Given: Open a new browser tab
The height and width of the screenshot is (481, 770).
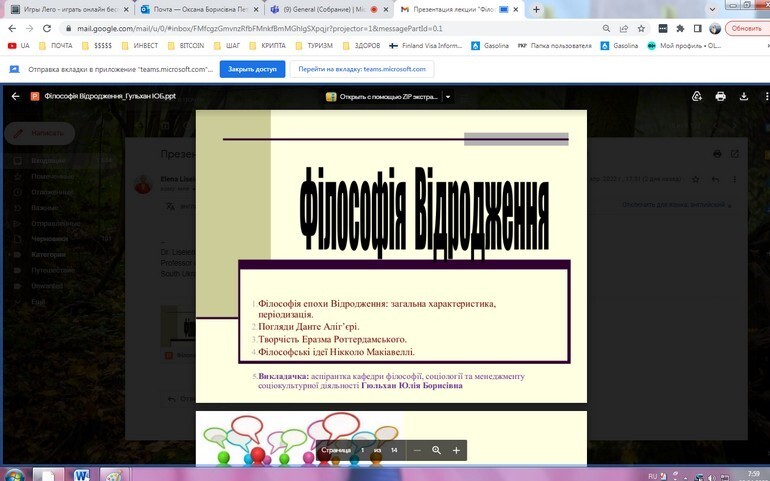Looking at the screenshot, I should [537, 9].
